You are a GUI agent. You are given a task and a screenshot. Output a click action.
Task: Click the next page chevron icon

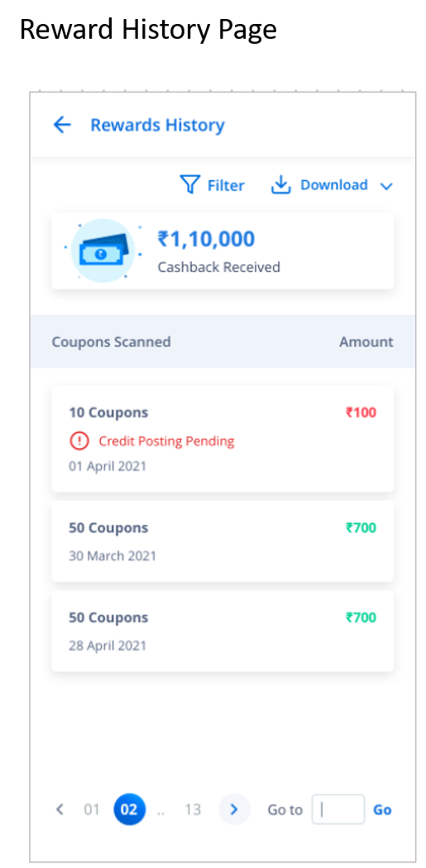[x=234, y=809]
